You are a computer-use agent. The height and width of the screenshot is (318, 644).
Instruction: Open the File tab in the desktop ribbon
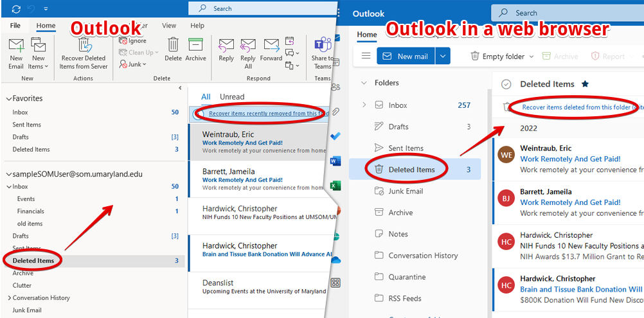[15, 26]
